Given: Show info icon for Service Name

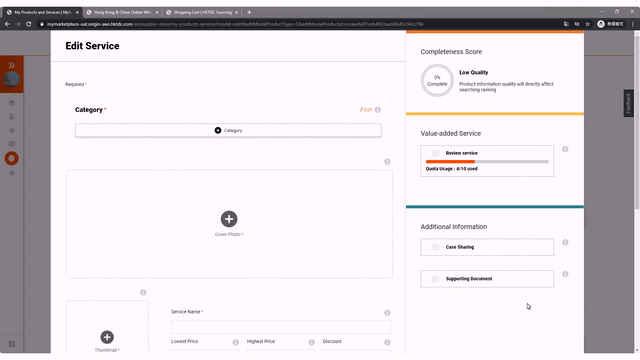Looking at the screenshot, I should 387,313.
